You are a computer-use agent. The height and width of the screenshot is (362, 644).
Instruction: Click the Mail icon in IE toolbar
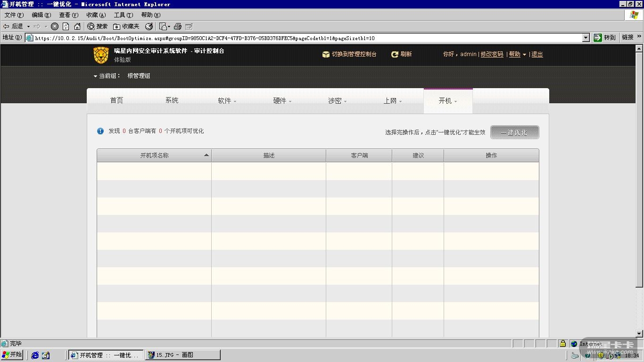[x=163, y=26]
